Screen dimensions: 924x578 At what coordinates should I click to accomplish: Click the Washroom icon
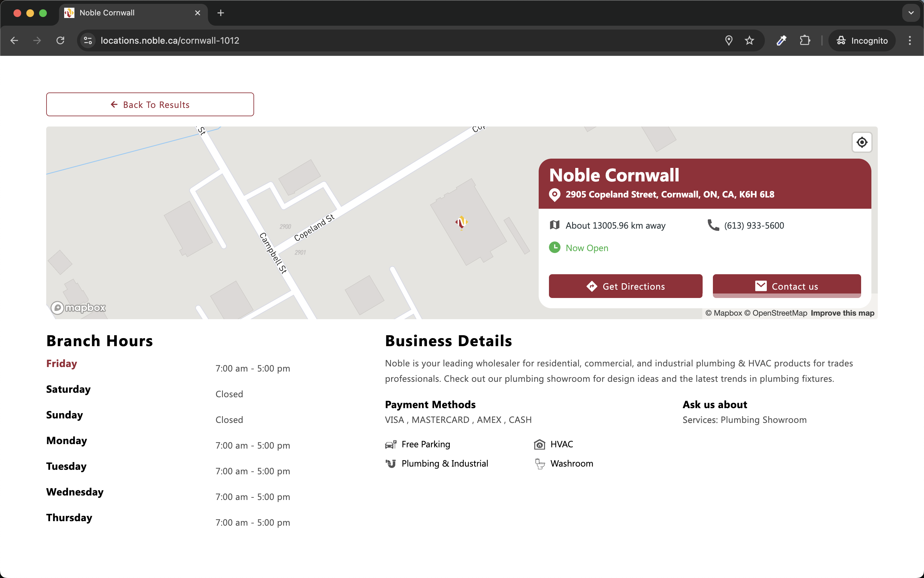540,464
